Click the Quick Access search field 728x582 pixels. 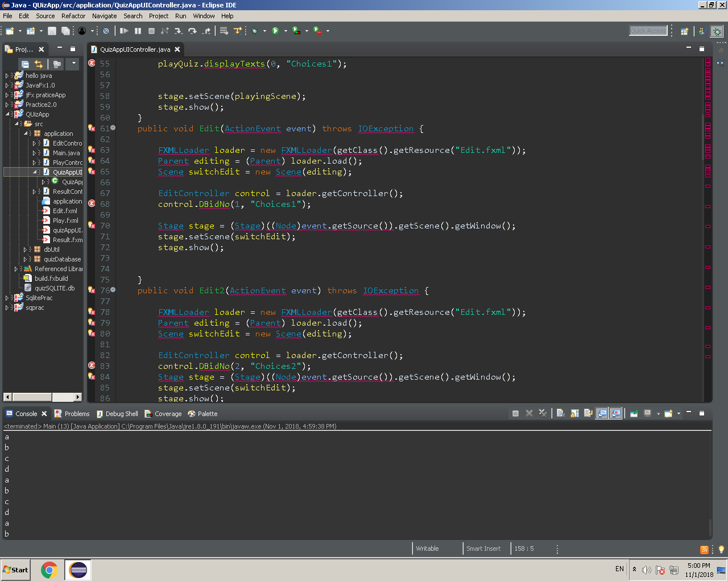pyautogui.click(x=648, y=31)
